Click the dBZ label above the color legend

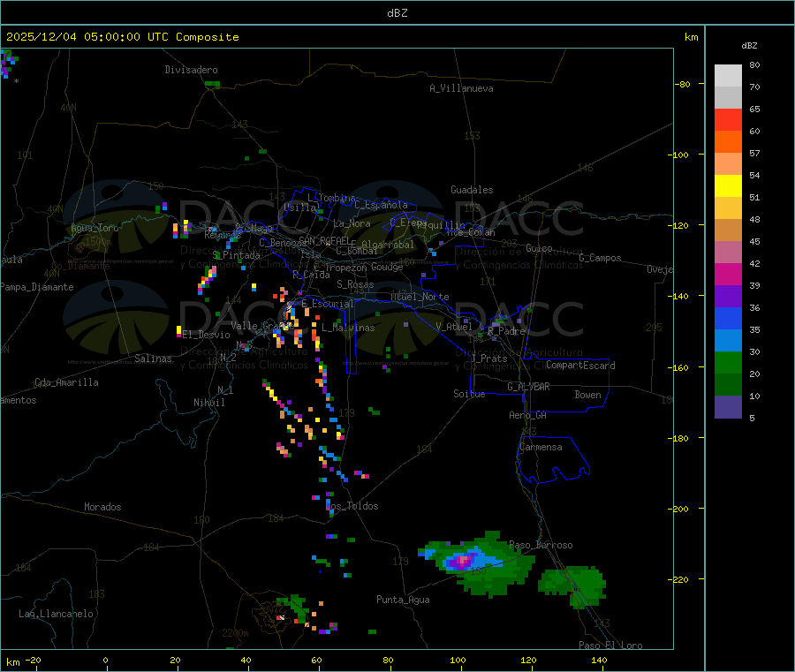[749, 46]
